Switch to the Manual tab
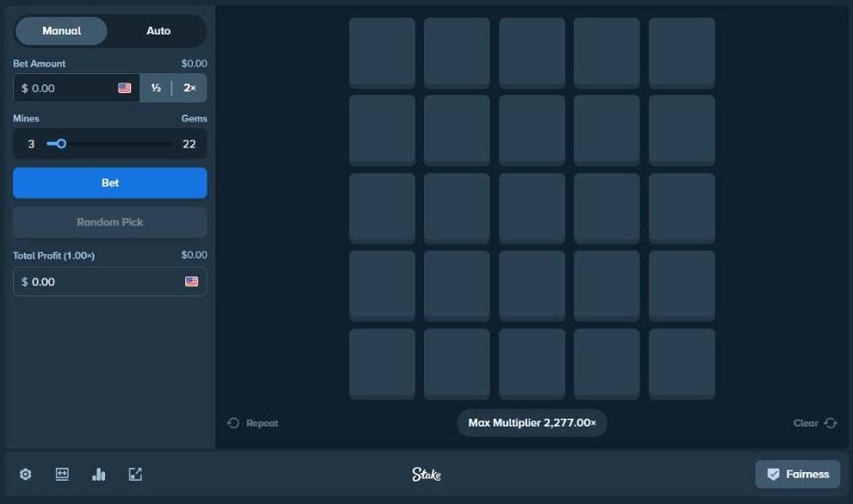Screen dimensions: 853x504 coord(61,31)
